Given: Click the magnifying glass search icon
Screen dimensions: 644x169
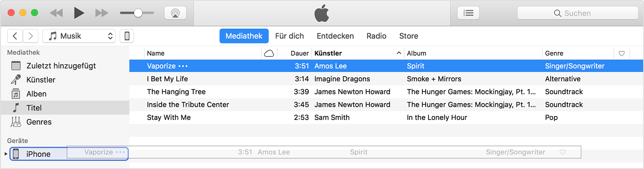Looking at the screenshot, I should 558,13.
